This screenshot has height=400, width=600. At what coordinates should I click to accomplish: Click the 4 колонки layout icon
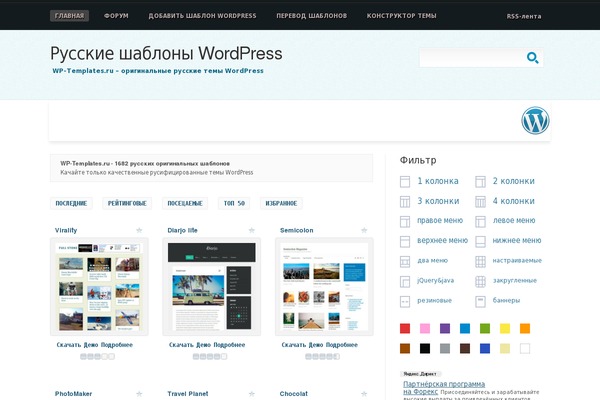point(480,201)
